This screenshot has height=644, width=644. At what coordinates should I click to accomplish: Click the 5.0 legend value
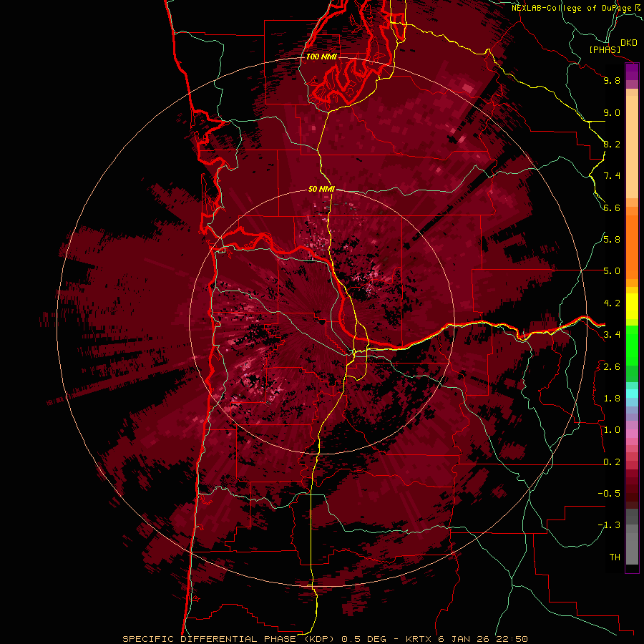(x=612, y=271)
